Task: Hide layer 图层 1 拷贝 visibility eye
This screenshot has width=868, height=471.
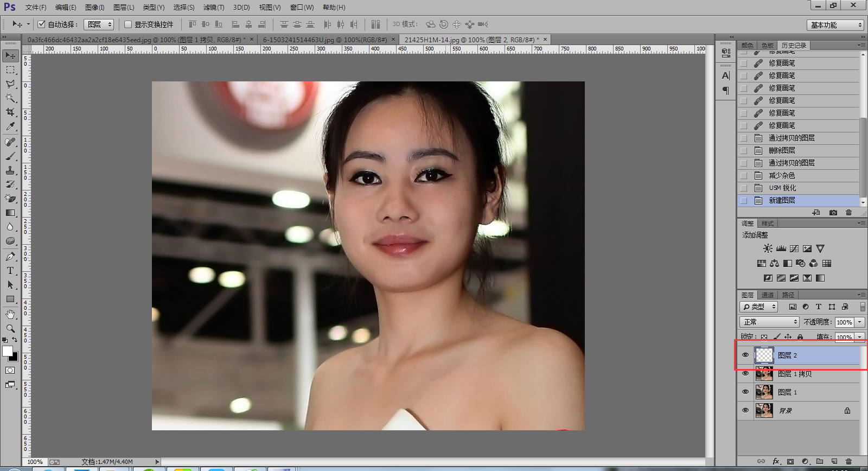Action: pyautogui.click(x=745, y=374)
